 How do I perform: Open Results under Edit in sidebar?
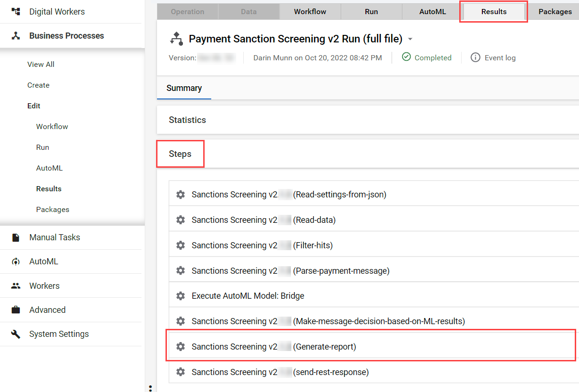point(49,189)
